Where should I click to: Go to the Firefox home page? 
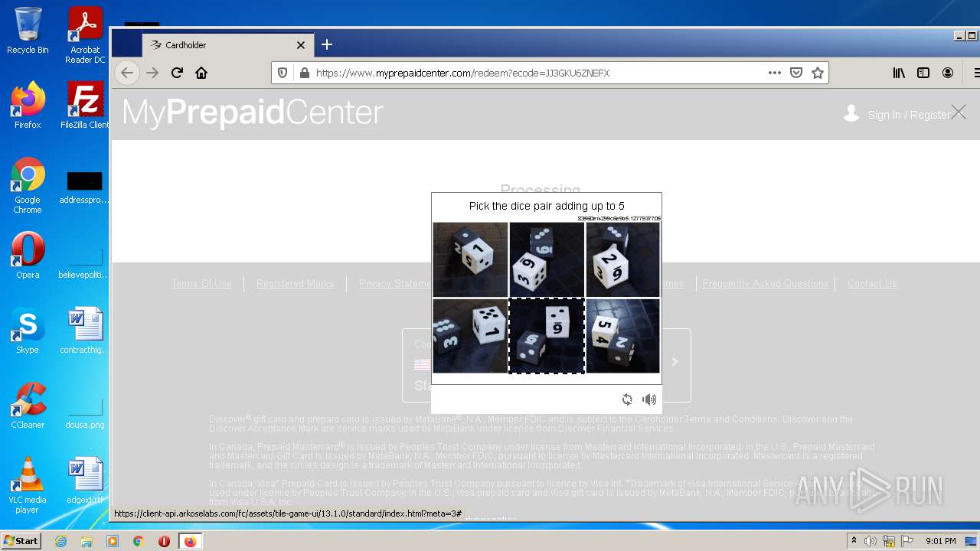coord(201,73)
